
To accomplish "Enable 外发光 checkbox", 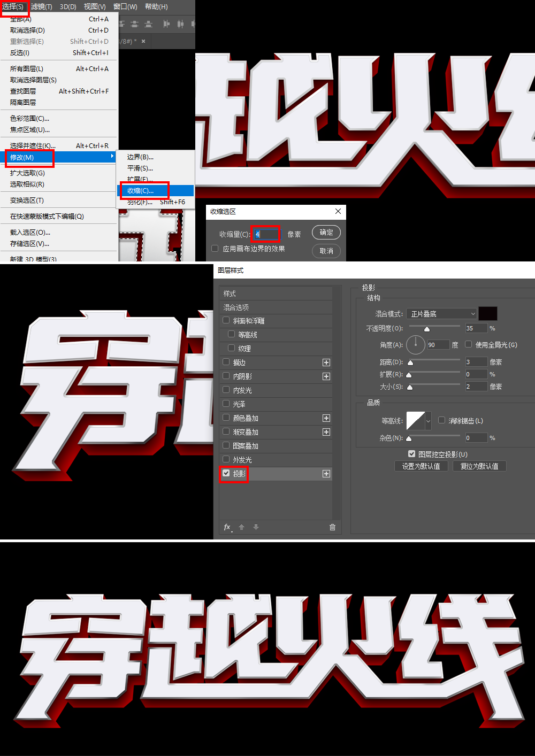I will coord(226,459).
